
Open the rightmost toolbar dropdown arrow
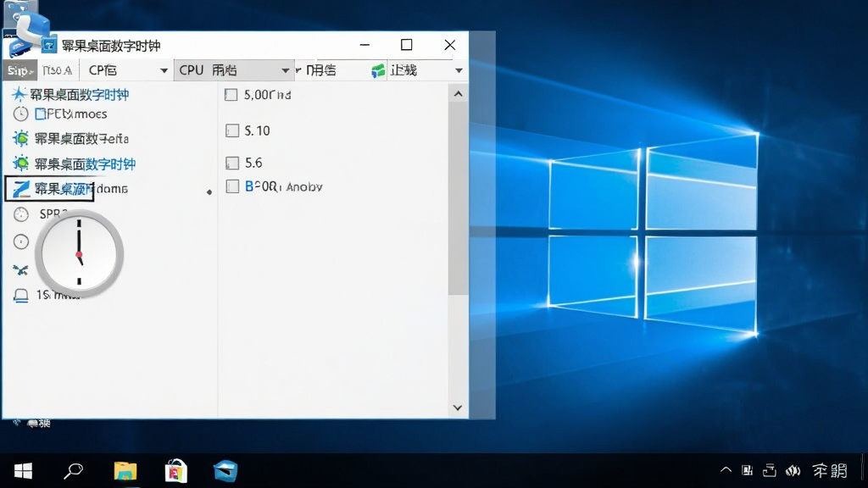pos(459,71)
